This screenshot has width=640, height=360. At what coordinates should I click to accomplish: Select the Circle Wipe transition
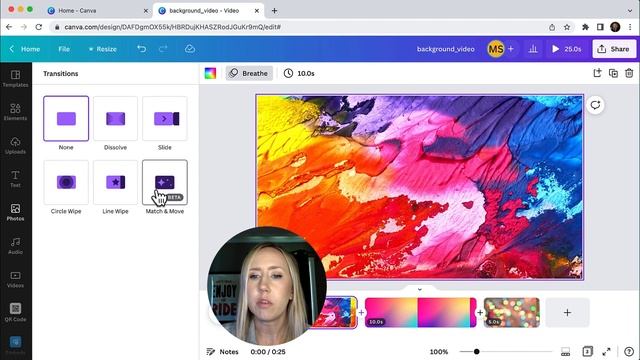point(66,182)
